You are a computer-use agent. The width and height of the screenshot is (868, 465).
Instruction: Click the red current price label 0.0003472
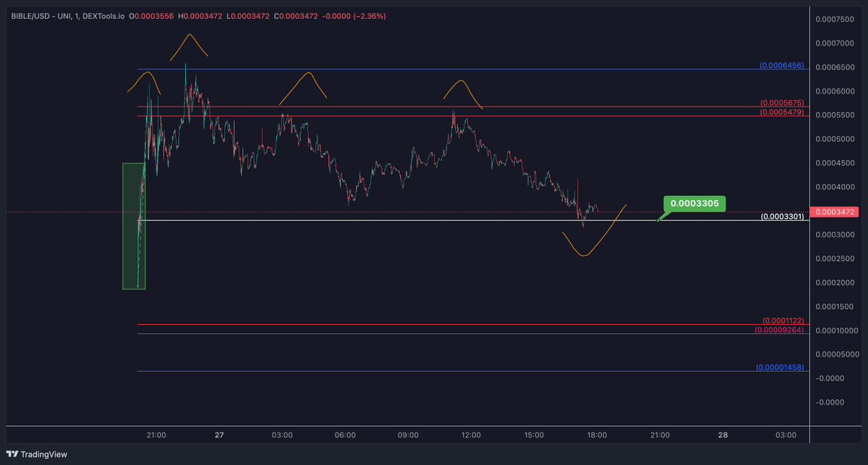[834, 212]
